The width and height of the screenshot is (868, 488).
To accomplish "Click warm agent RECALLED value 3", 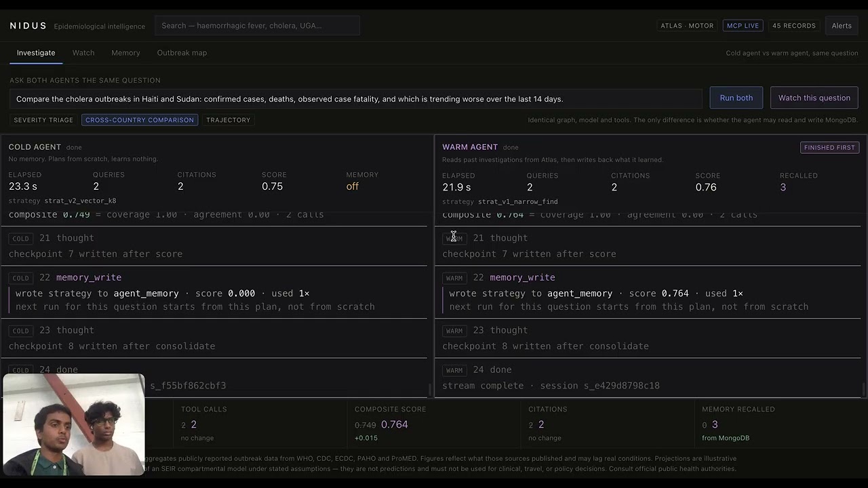I will 783,187.
